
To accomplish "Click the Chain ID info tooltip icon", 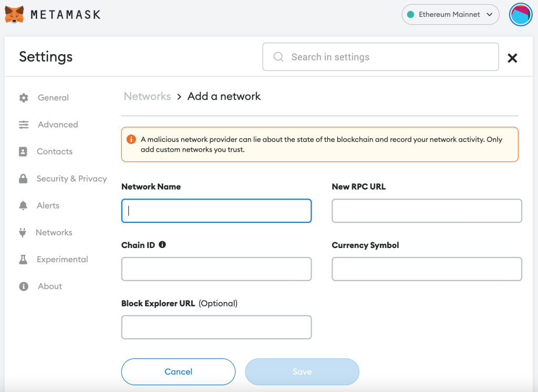I will [x=162, y=244].
